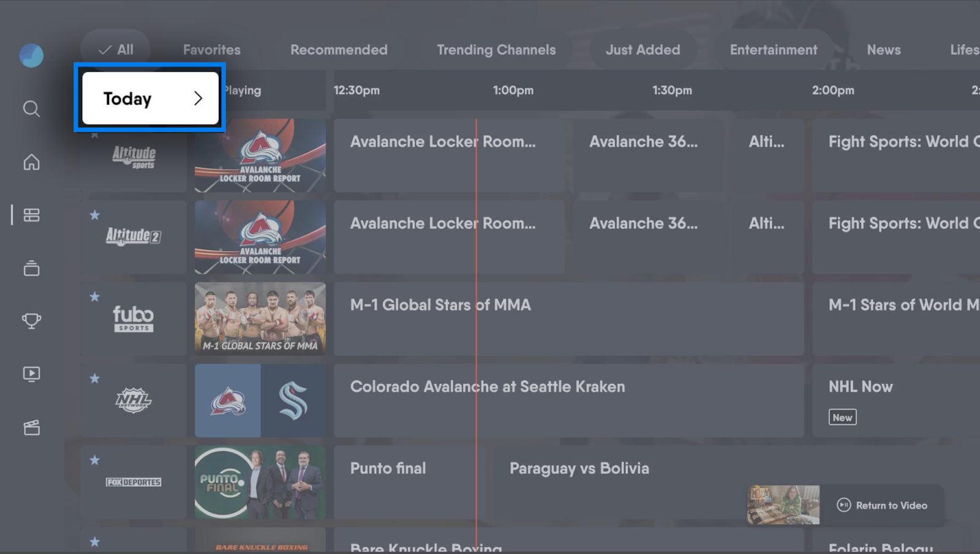The width and height of the screenshot is (980, 554).
Task: Select the Fox Deportes channel logo
Action: pyautogui.click(x=134, y=482)
